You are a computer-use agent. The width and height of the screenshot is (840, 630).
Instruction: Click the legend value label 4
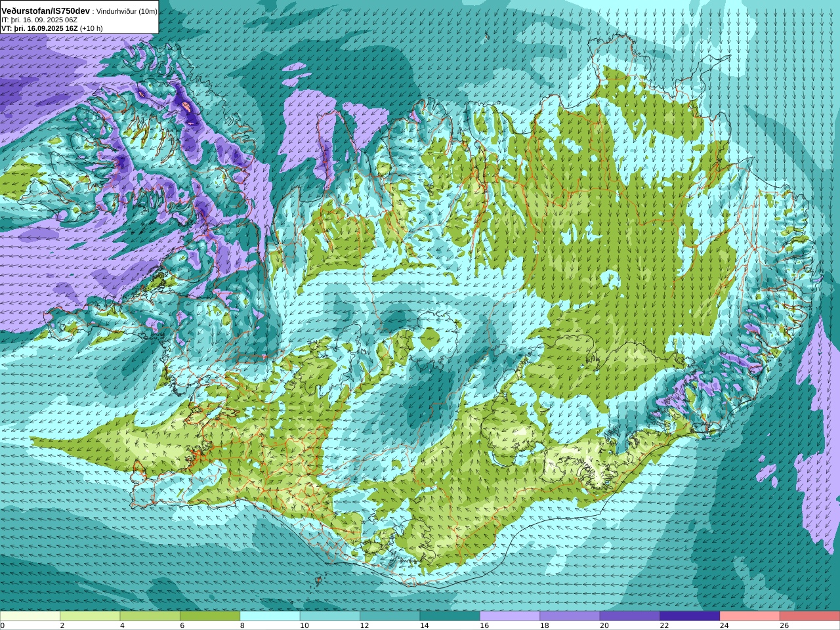pyautogui.click(x=122, y=625)
